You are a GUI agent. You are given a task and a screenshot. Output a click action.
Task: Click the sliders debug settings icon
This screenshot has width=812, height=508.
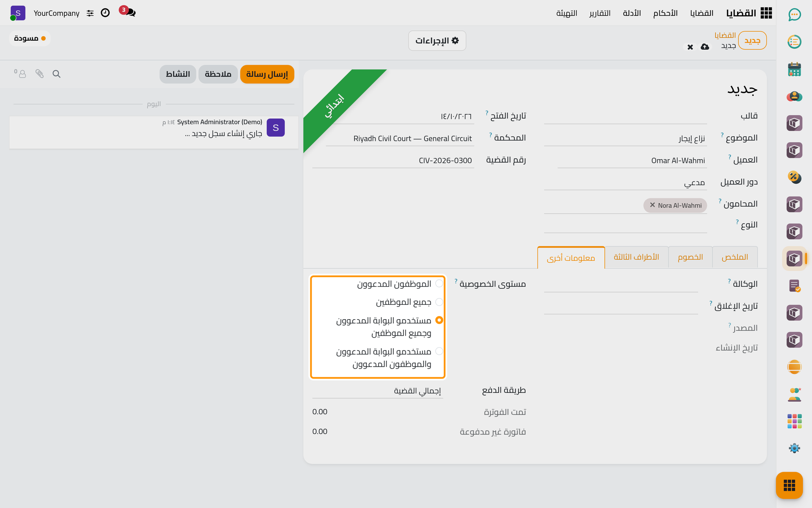point(90,14)
